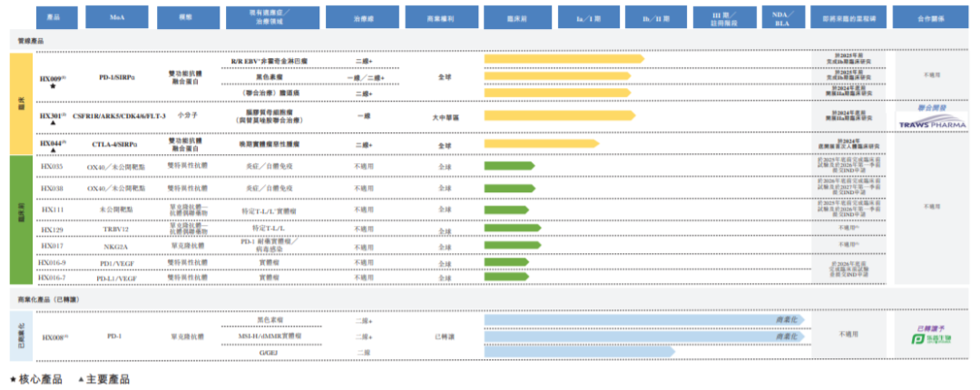Click the HX035 product name
This screenshot has width=980, height=390.
[52, 167]
